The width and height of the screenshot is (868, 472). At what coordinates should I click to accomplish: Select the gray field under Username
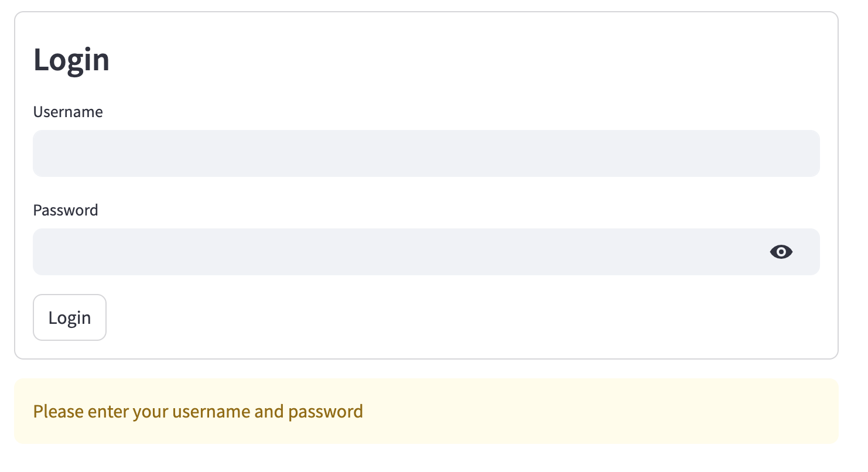(x=426, y=153)
